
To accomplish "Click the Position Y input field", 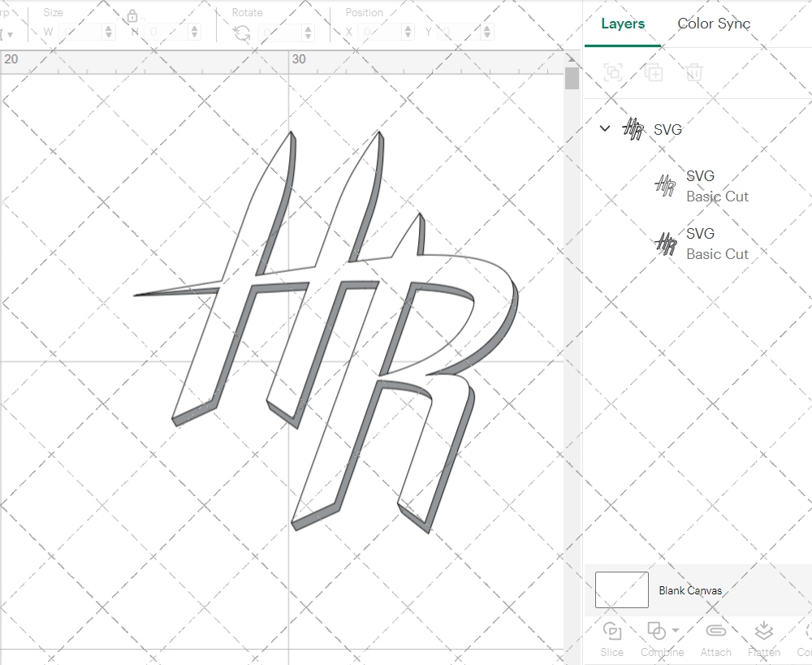I will point(460,32).
